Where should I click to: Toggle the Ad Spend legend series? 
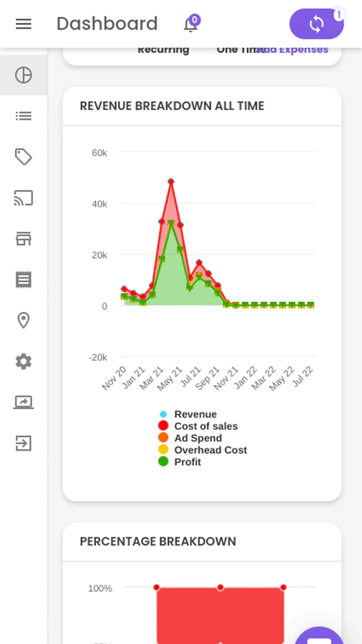[190, 438]
